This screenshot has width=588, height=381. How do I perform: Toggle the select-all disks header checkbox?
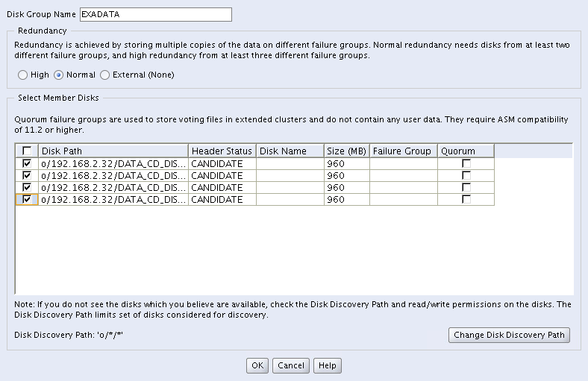click(x=28, y=151)
